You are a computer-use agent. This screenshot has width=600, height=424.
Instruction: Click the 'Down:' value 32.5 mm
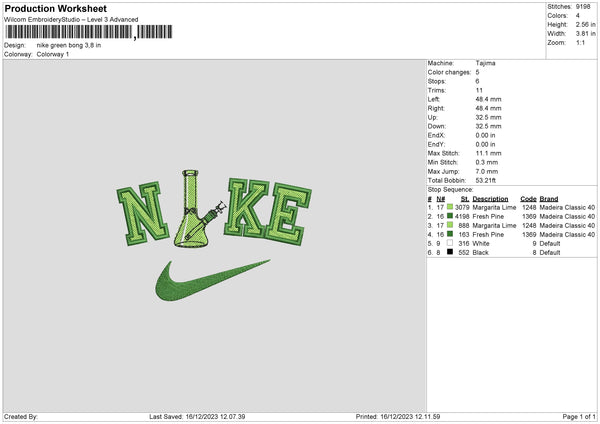tap(488, 126)
